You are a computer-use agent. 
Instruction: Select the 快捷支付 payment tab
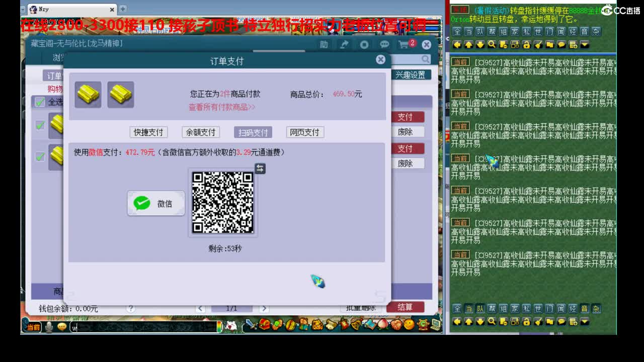148,132
